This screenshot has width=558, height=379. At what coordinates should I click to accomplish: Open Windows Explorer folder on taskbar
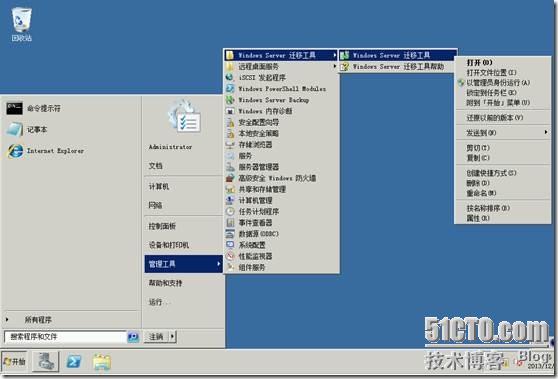click(101, 362)
